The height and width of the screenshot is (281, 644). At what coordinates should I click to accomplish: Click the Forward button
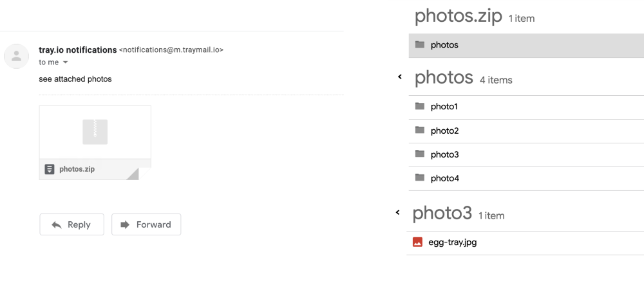(x=146, y=224)
